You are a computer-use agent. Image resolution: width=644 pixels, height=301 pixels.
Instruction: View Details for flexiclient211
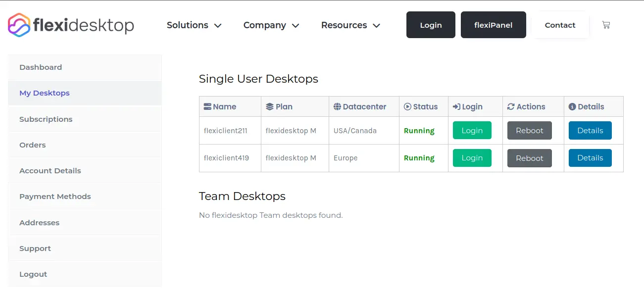[590, 131]
